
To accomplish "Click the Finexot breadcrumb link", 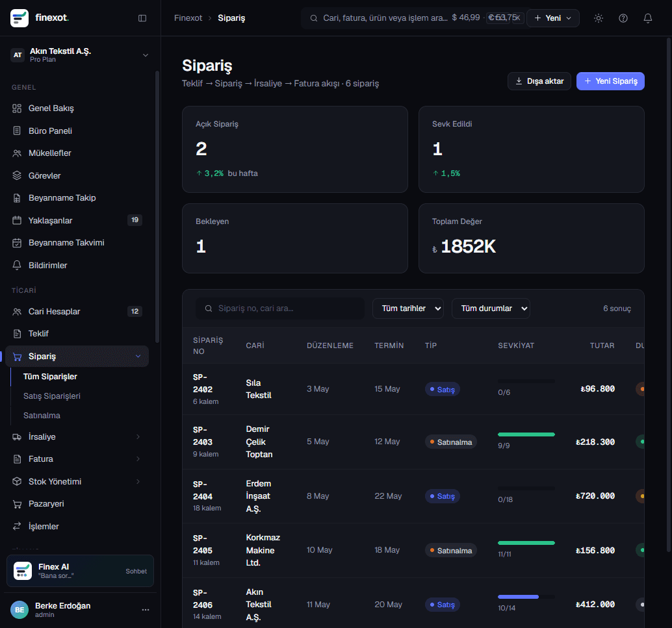I will click(x=188, y=18).
